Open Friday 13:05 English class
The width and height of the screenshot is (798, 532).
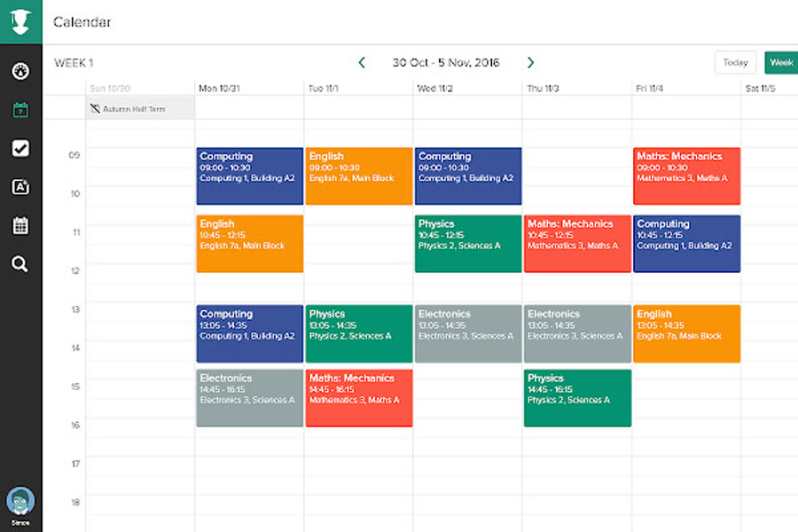[687, 334]
